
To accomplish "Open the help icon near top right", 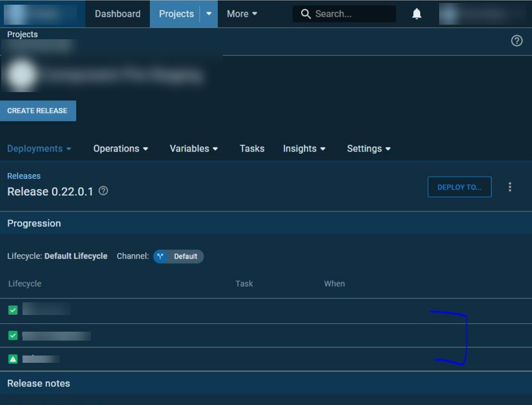I will (517, 41).
